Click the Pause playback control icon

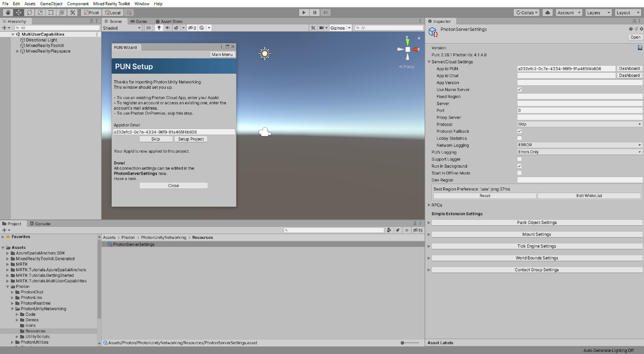[x=315, y=12]
